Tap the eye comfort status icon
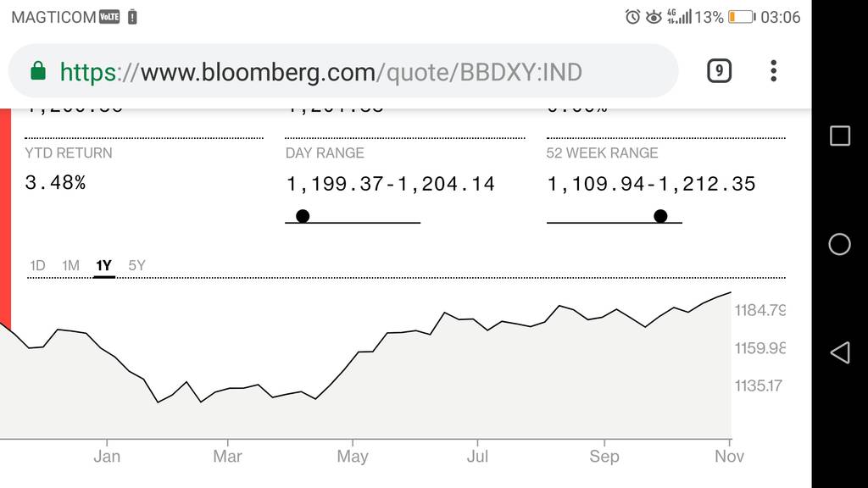The height and width of the screenshot is (488, 868). click(654, 17)
